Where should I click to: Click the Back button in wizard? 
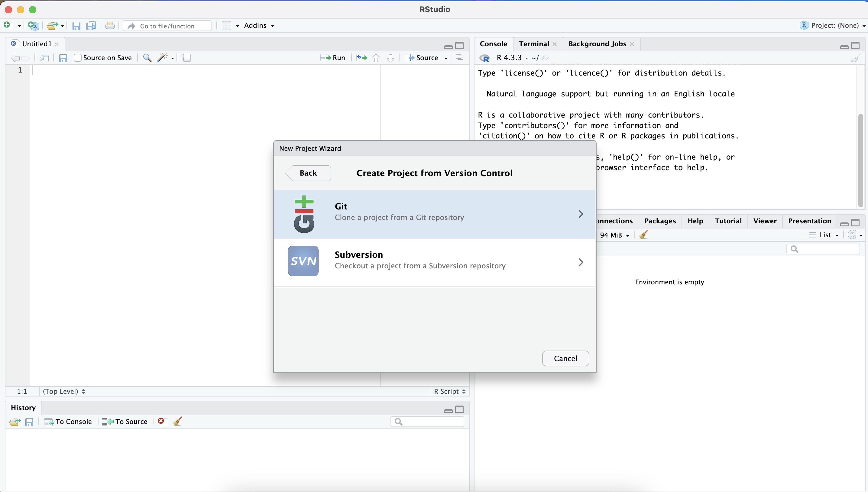tap(308, 173)
